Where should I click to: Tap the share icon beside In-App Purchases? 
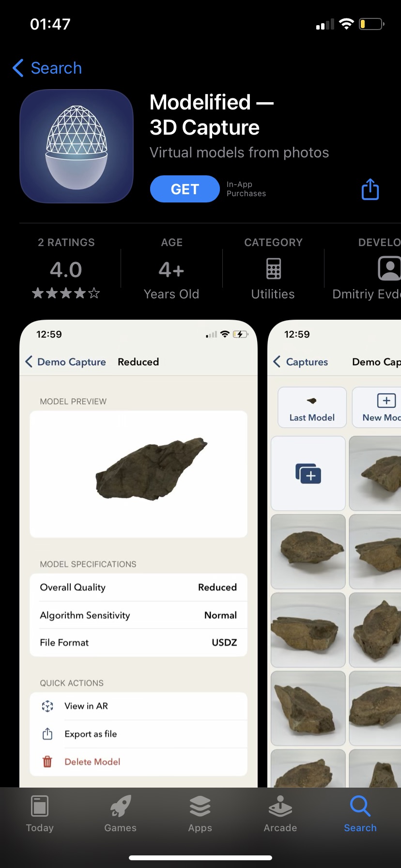coord(370,189)
